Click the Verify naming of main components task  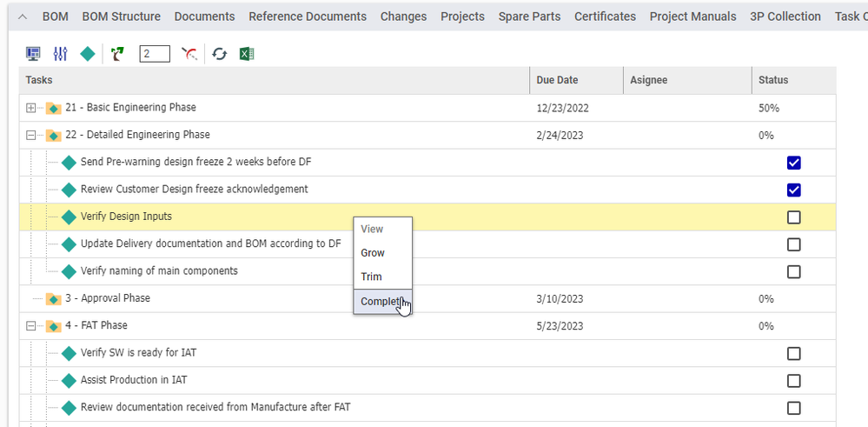(159, 271)
